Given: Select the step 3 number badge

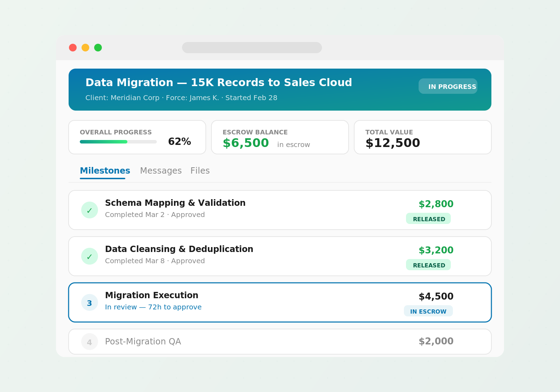Looking at the screenshot, I should coord(90,302).
